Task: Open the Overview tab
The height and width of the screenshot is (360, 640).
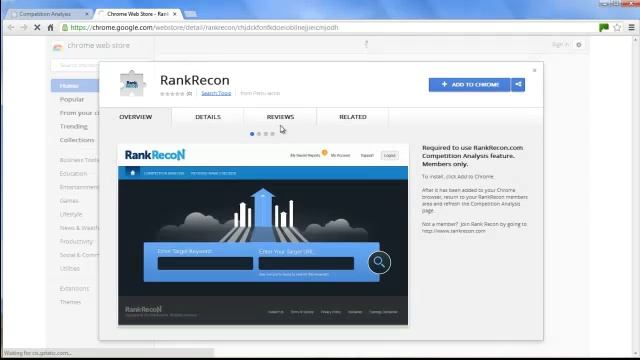Action: (x=136, y=117)
